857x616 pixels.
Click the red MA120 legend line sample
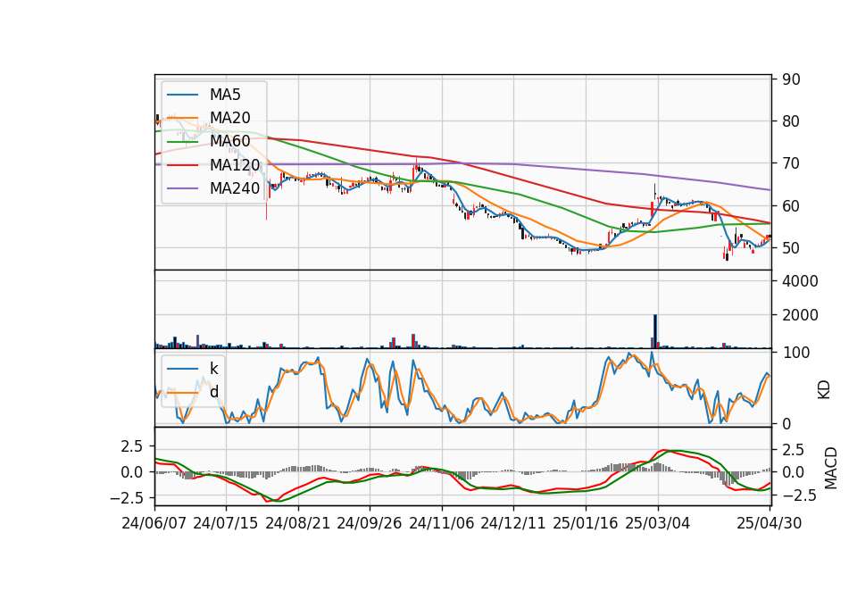pos(182,165)
